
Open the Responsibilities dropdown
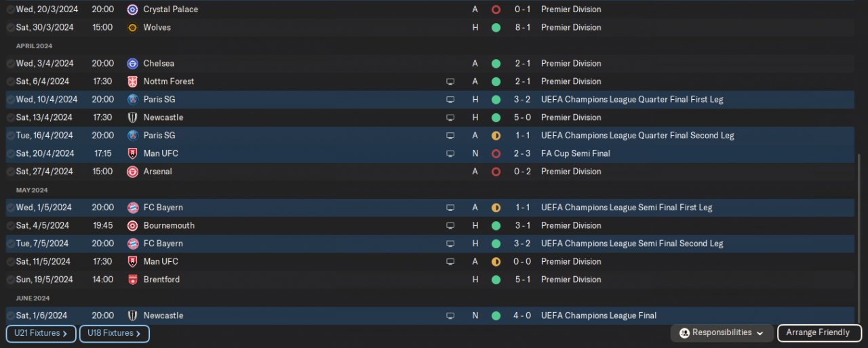[722, 333]
